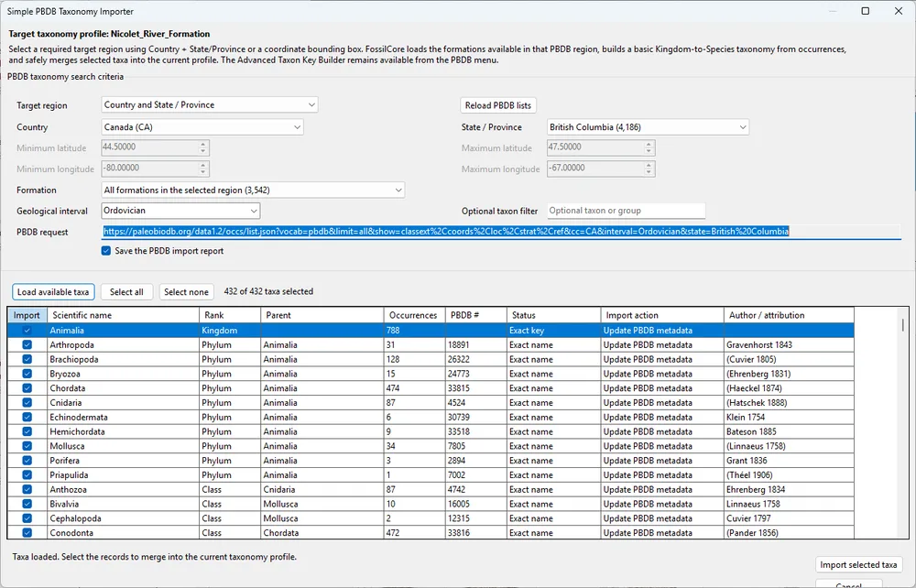Click the Load available taxa button
Viewport: 916px width, 588px height.
pyautogui.click(x=53, y=292)
